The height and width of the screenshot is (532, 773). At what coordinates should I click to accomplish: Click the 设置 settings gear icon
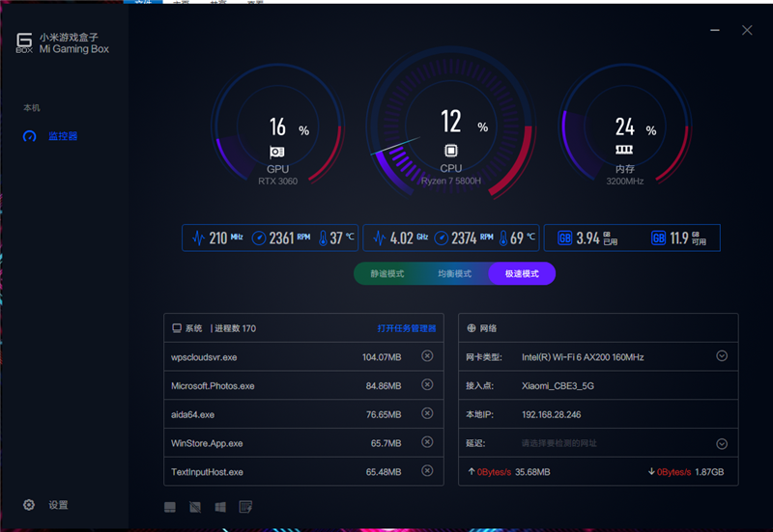[x=29, y=505]
